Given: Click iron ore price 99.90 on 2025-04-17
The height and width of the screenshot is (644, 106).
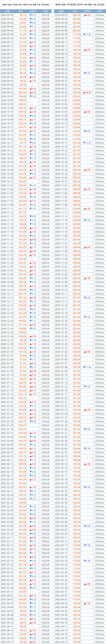Looking at the screenshot, I should tap(23, 642).
